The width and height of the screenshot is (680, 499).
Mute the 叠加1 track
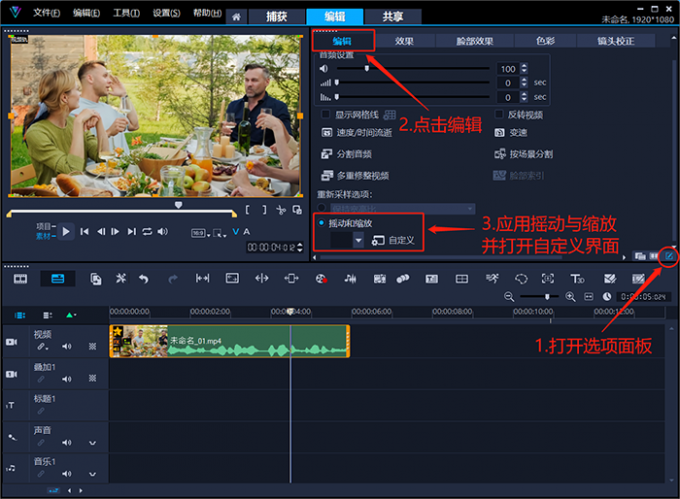(x=66, y=379)
